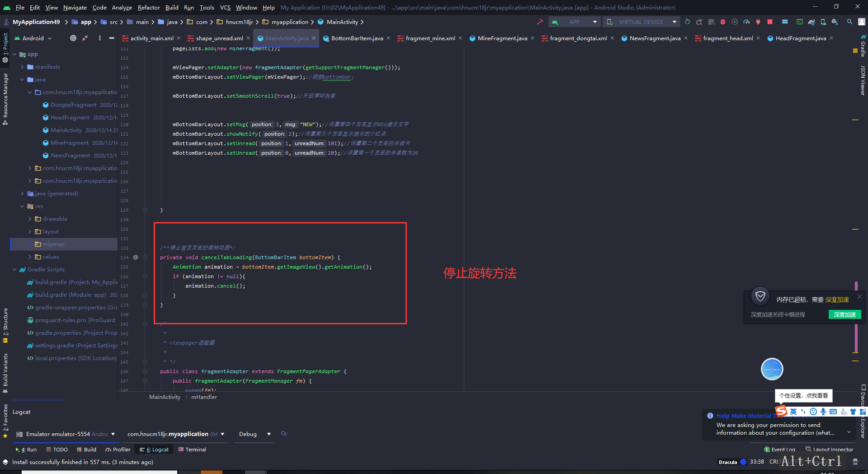Expand the drawable folder

point(30,218)
